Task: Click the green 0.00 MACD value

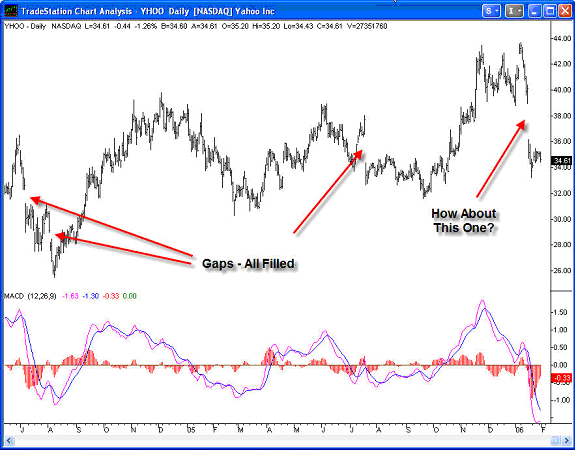Action: (x=129, y=296)
